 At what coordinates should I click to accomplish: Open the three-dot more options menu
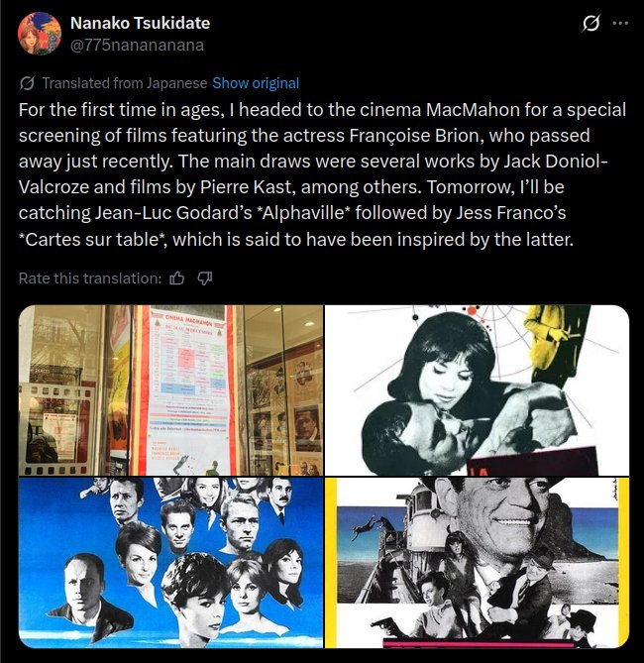620,23
